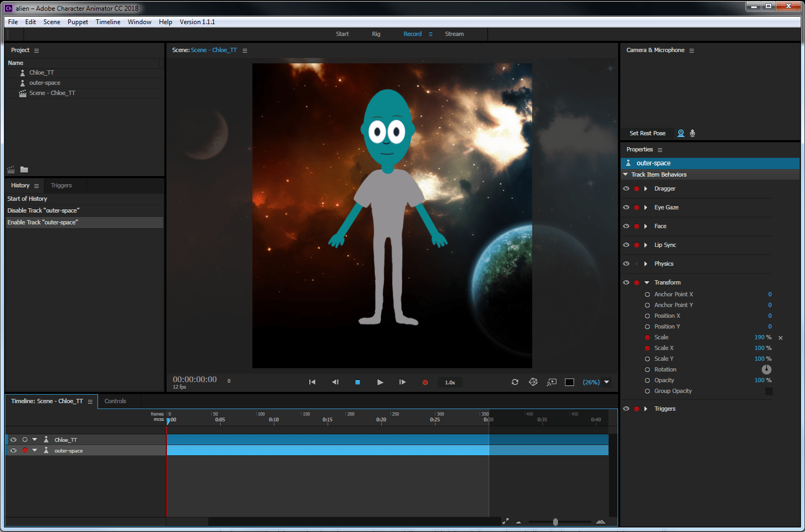
Task: Switch to the Triggers tab
Action: [61, 185]
